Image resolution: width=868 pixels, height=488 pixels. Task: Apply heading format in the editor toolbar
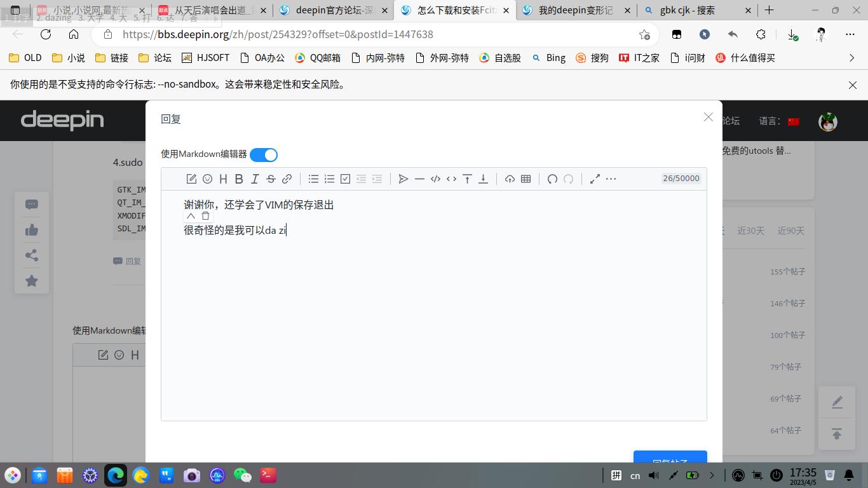[223, 179]
